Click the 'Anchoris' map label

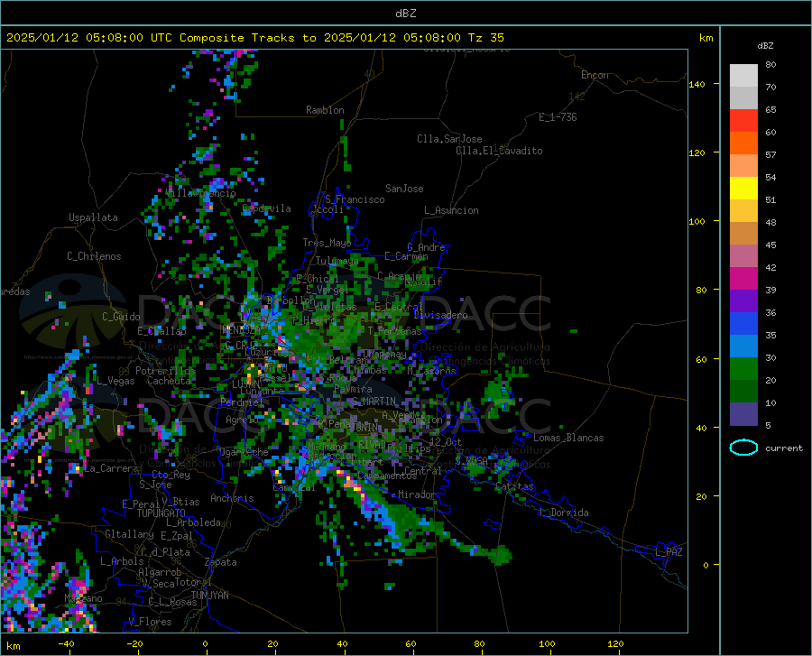[x=232, y=499]
